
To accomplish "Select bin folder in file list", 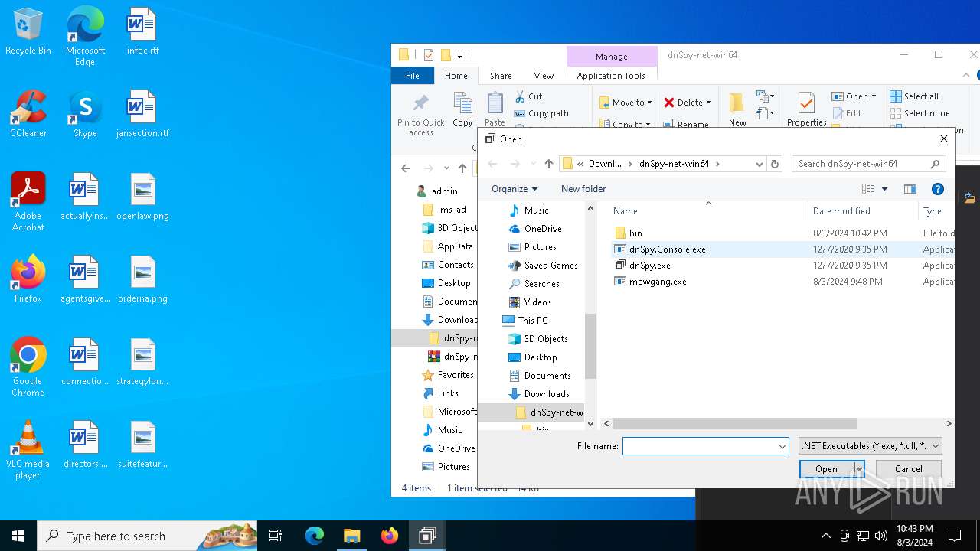I will tap(635, 233).
